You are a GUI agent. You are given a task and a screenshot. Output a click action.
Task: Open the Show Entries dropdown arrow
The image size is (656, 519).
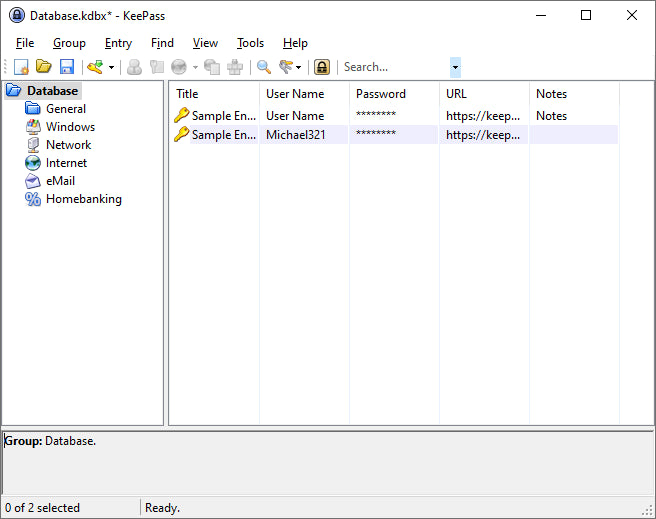coord(298,67)
